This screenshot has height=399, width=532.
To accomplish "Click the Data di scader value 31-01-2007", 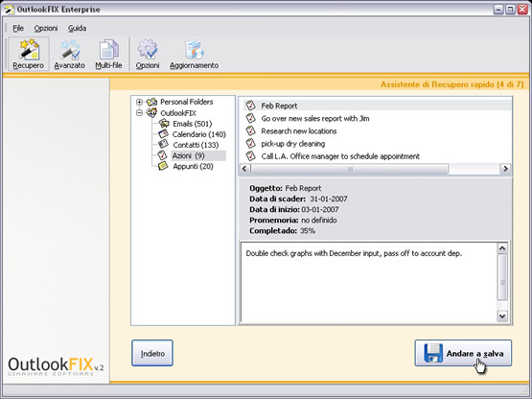I will pyautogui.click(x=329, y=199).
